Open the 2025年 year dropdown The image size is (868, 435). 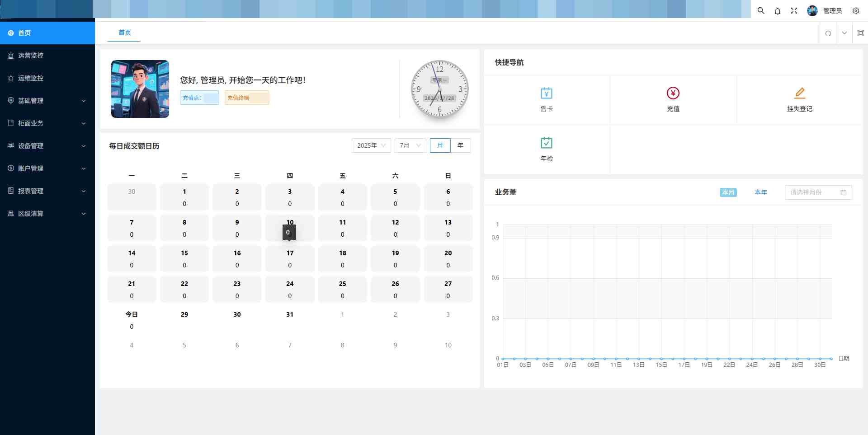[371, 145]
